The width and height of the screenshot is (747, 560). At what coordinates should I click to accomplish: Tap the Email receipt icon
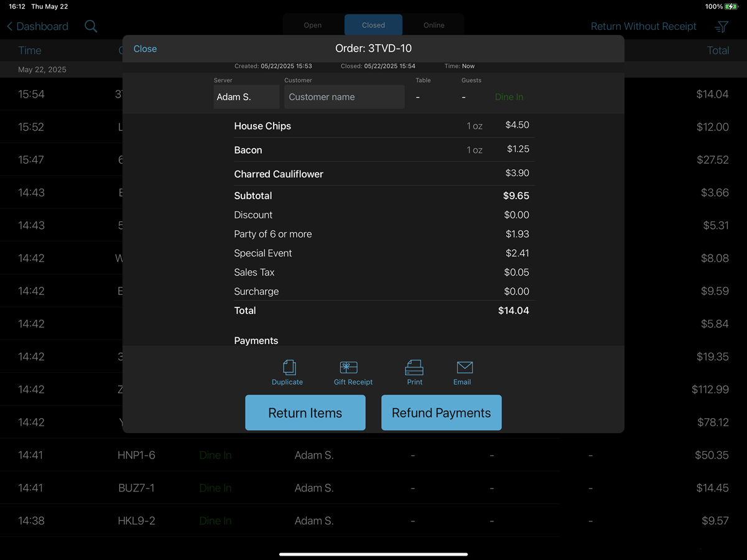tap(462, 372)
